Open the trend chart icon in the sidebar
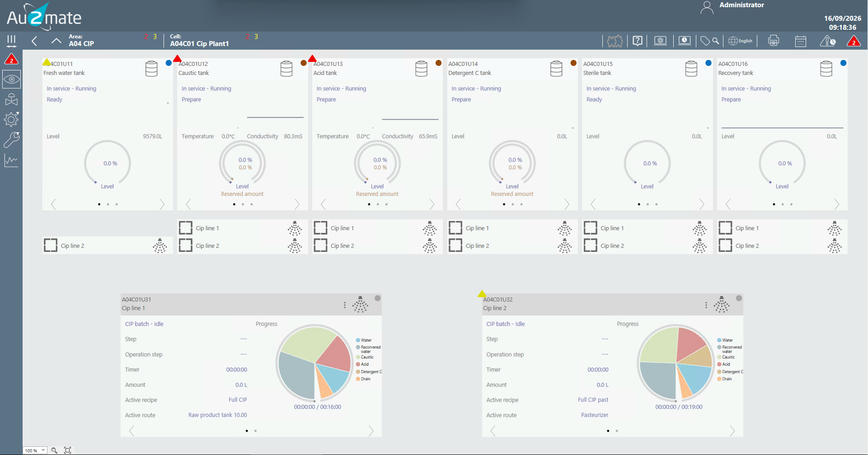This screenshot has width=868, height=455. point(11,160)
